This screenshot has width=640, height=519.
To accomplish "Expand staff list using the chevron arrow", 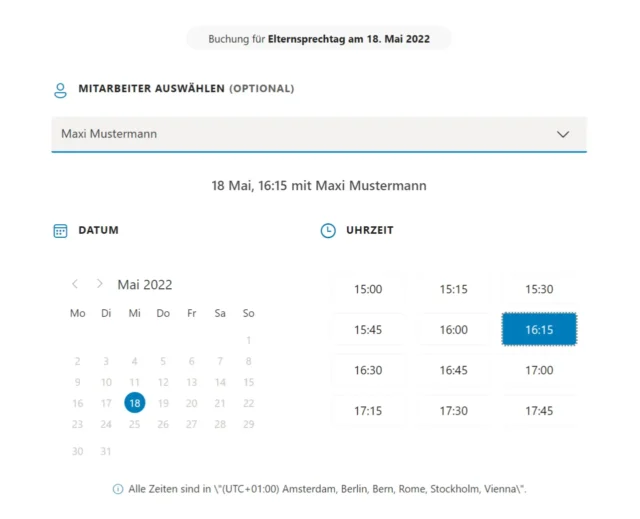I will point(563,134).
